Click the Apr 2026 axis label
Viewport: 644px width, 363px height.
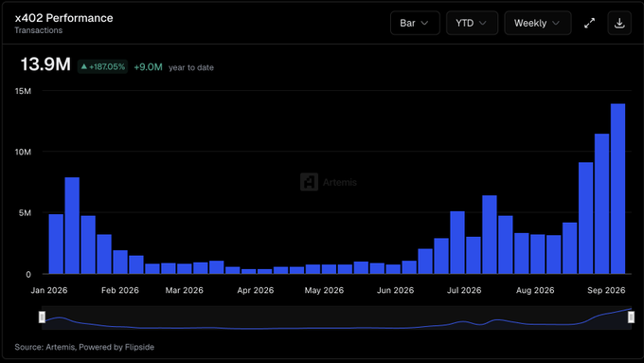click(256, 290)
